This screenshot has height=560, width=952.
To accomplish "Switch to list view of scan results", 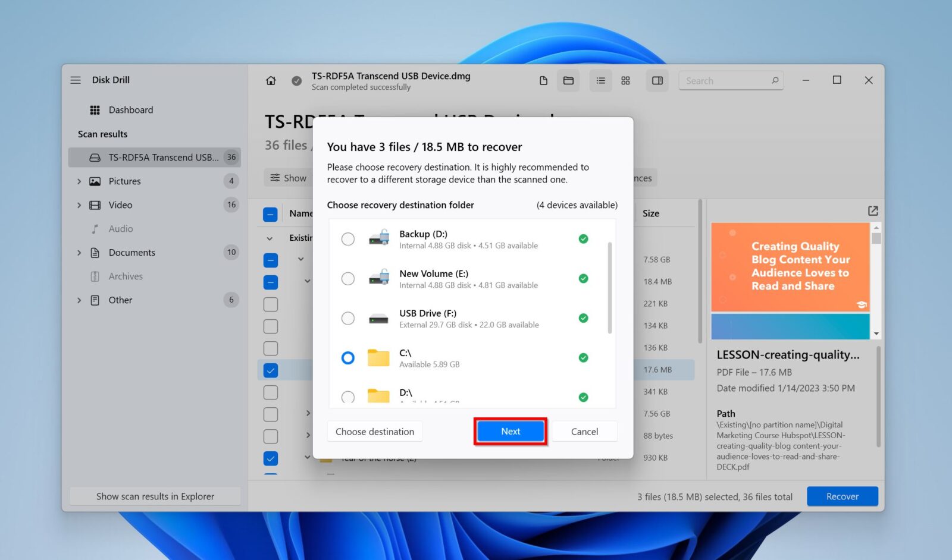I will (x=600, y=80).
